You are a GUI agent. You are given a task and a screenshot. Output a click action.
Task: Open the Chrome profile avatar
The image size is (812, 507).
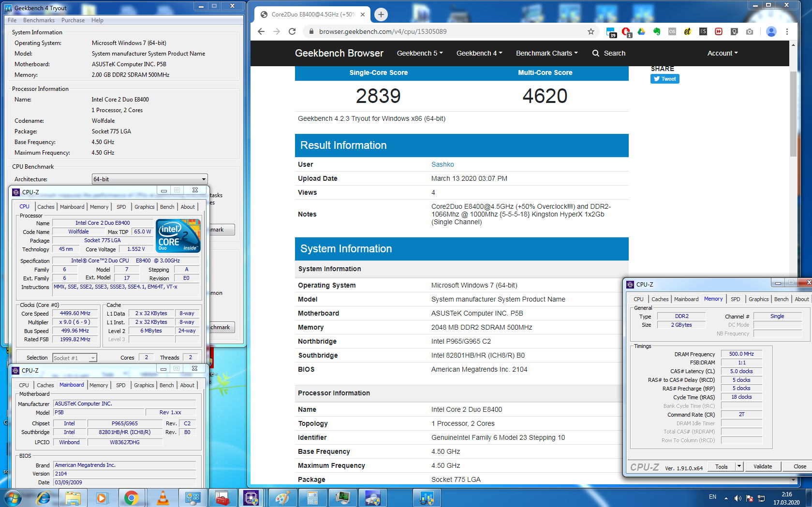771,31
